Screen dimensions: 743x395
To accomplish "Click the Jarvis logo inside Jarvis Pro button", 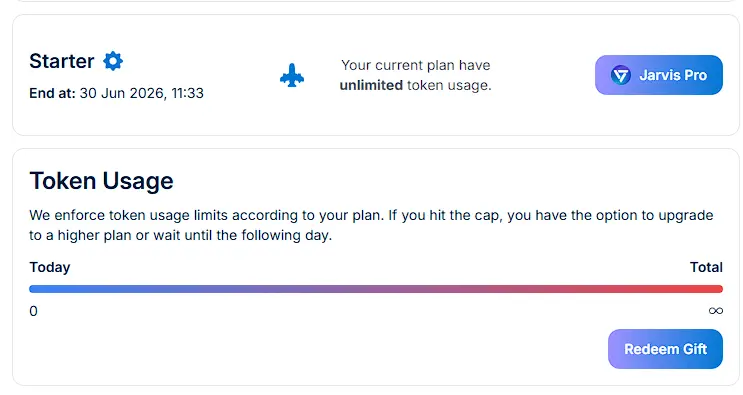I will pyautogui.click(x=621, y=75).
